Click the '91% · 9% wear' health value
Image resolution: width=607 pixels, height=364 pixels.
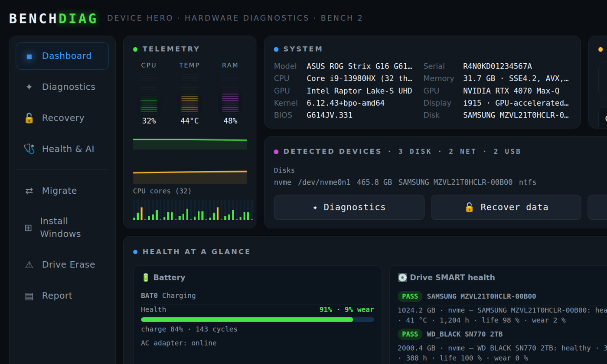346,309
